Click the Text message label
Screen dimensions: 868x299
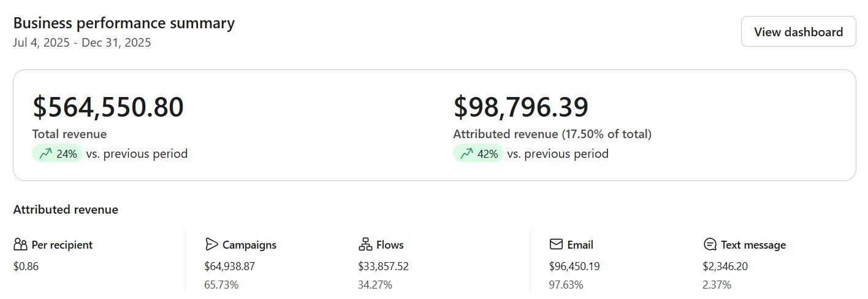753,244
